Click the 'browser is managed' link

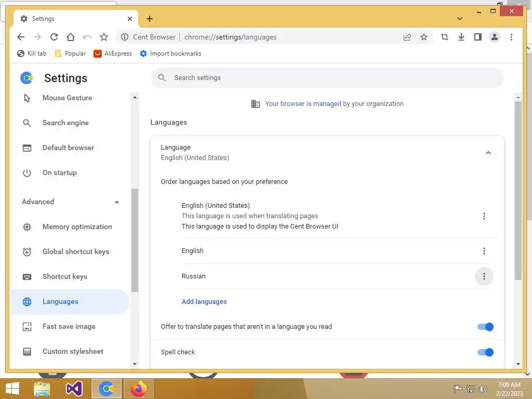pyautogui.click(x=311, y=104)
